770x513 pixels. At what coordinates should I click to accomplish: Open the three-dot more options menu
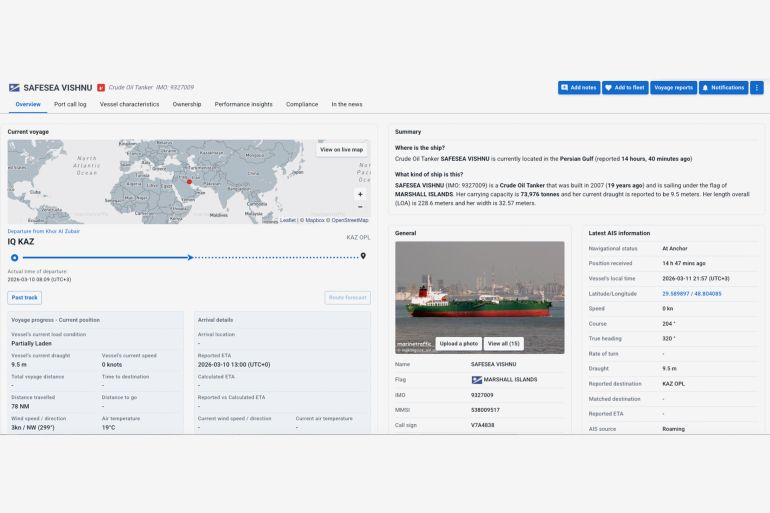point(757,88)
